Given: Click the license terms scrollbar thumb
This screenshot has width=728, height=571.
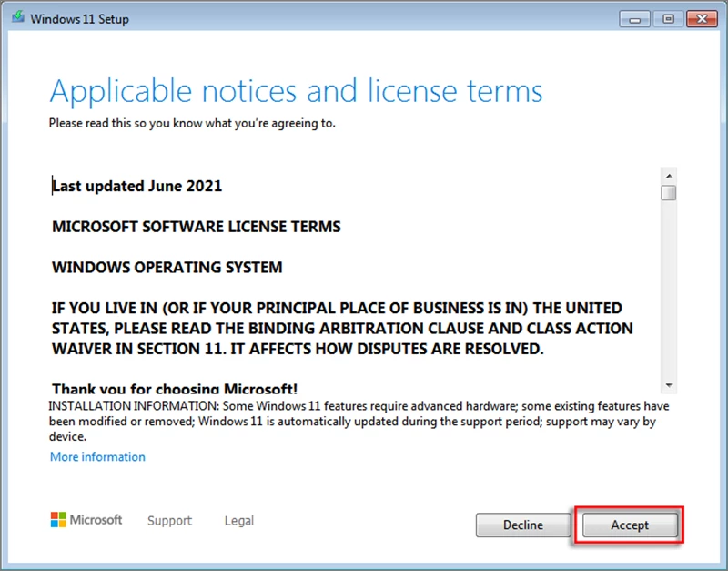Looking at the screenshot, I should point(669,193).
